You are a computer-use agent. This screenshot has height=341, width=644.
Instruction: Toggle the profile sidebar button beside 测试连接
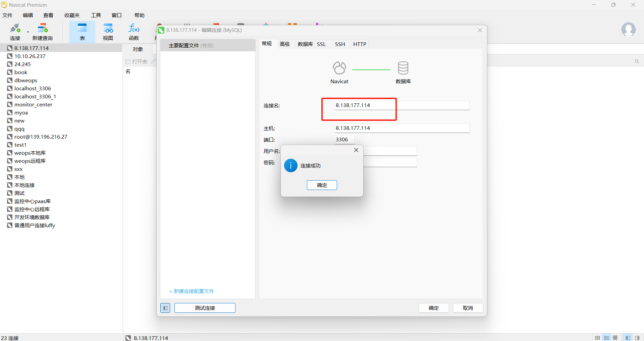point(165,308)
